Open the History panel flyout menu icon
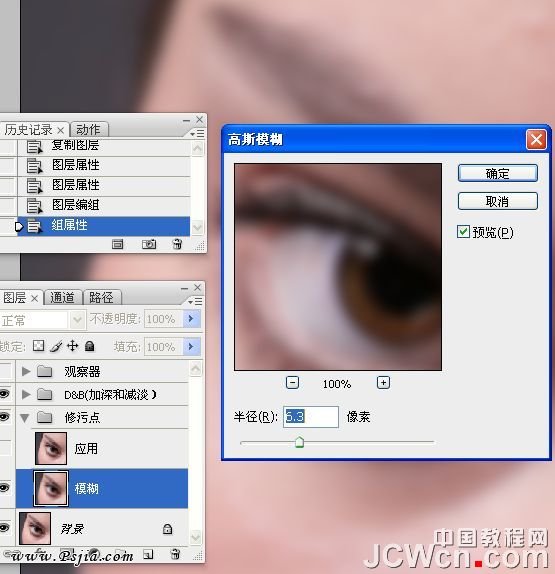This screenshot has width=555, height=574. pos(198,134)
